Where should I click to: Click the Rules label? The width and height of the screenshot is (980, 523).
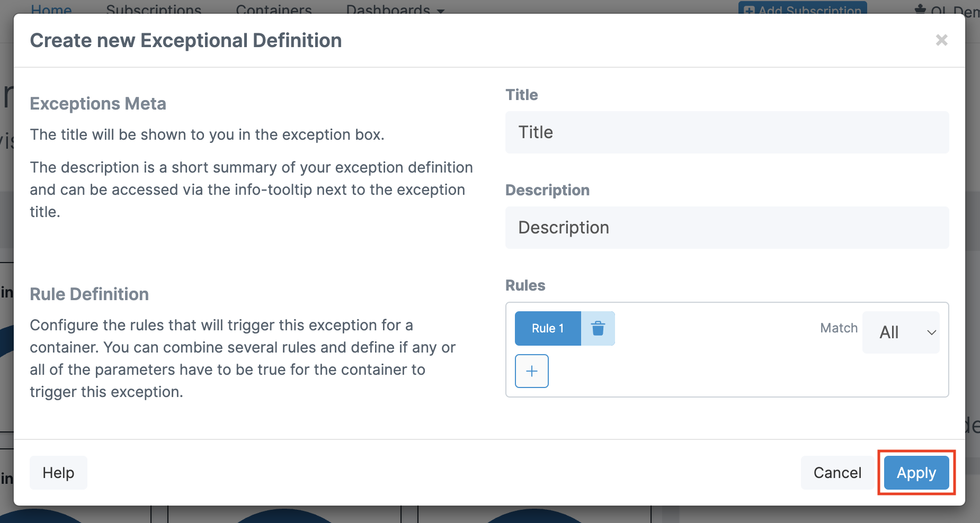tap(525, 285)
